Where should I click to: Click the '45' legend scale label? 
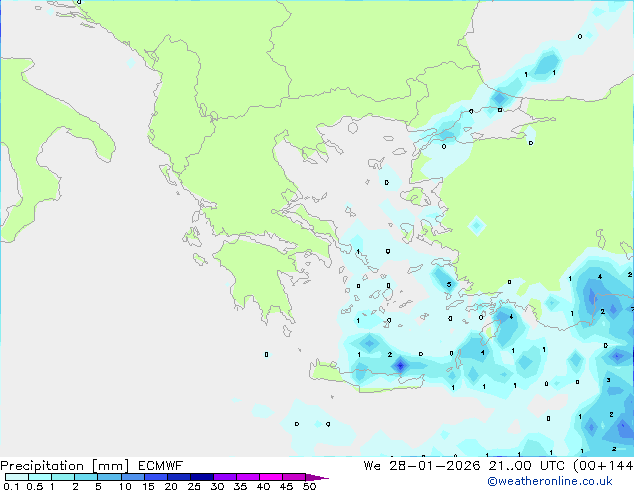pyautogui.click(x=286, y=486)
